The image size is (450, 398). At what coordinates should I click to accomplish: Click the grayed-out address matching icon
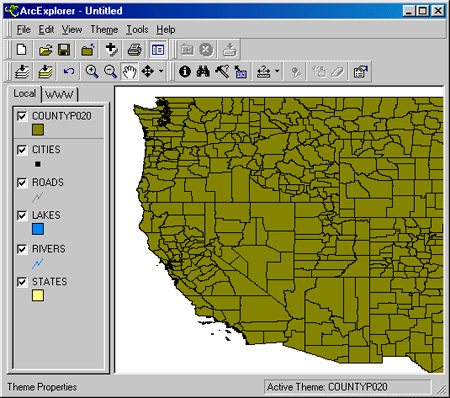[x=296, y=71]
